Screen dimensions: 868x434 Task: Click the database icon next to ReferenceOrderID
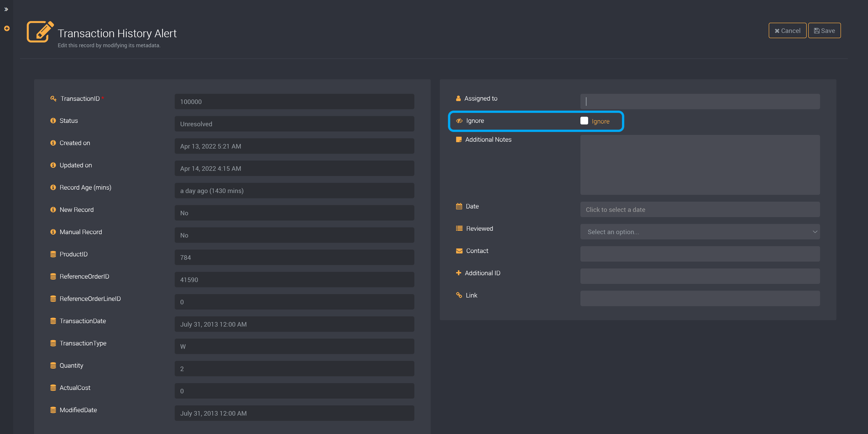coord(53,276)
